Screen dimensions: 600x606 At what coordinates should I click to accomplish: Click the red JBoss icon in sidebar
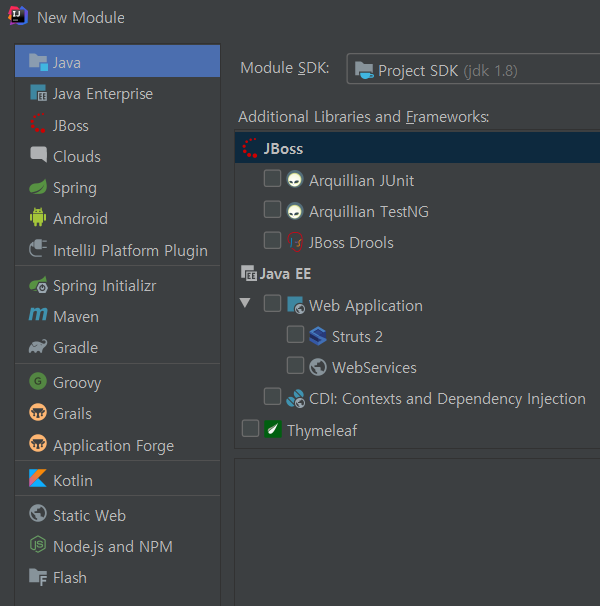point(38,124)
